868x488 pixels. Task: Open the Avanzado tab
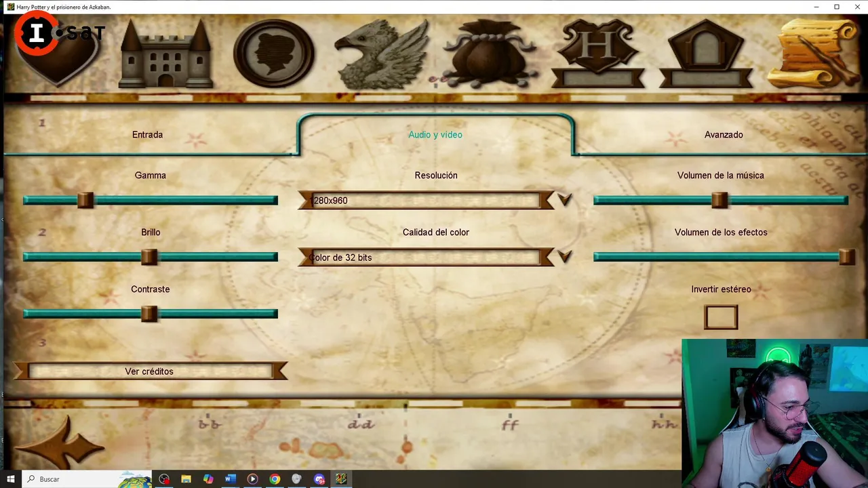point(724,135)
